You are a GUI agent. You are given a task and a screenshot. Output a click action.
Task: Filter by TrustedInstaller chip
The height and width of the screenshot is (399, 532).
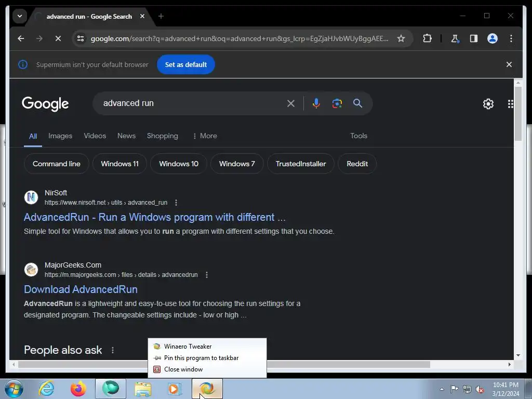(301, 164)
